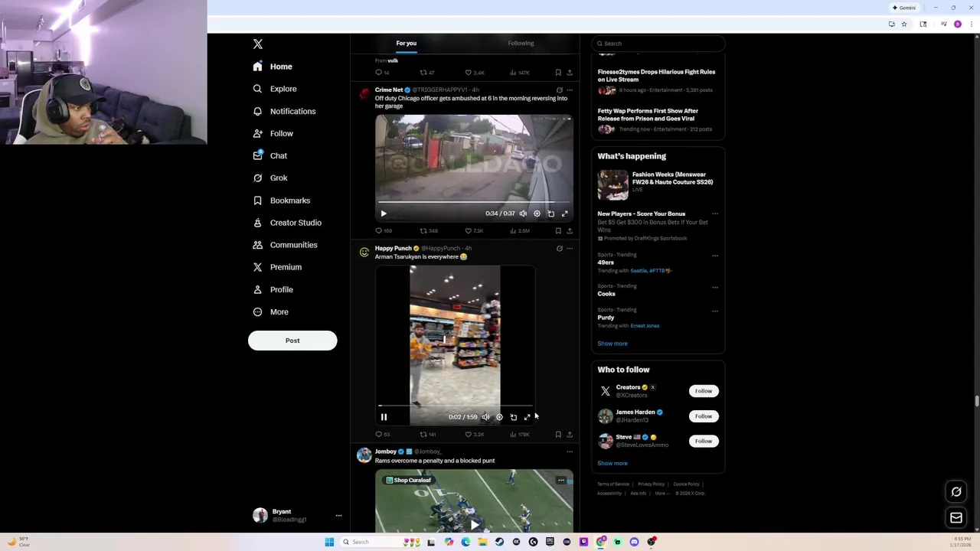Reply to the Crime Net post
Viewport: 980px width, 551px height.
[383, 230]
